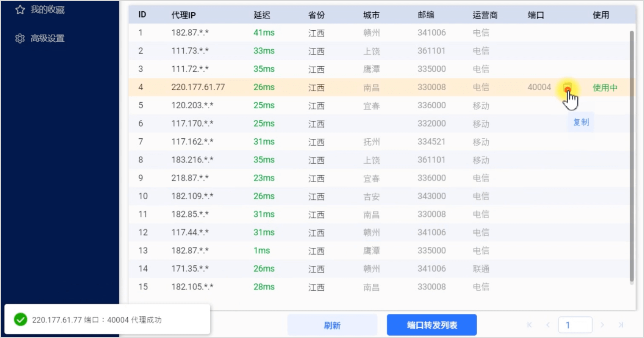Select proxy row 183.216.*.*
The height and width of the screenshot is (338, 644).
[x=379, y=160]
